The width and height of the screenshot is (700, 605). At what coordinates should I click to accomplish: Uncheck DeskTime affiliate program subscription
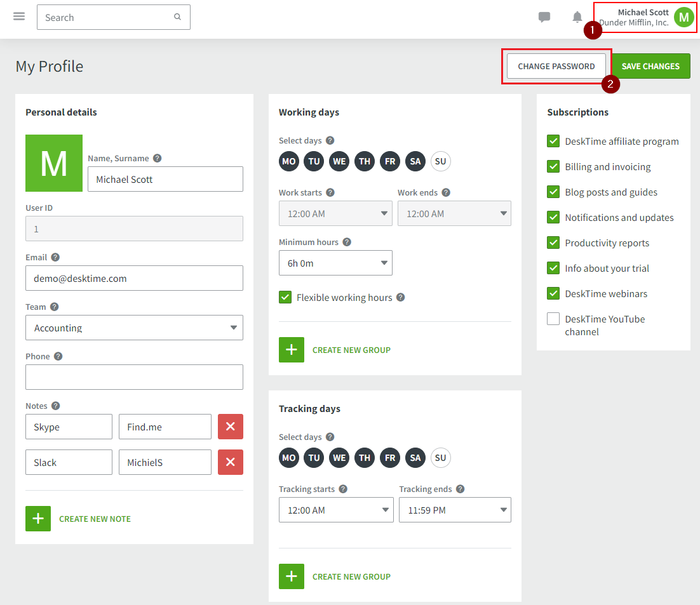click(553, 142)
